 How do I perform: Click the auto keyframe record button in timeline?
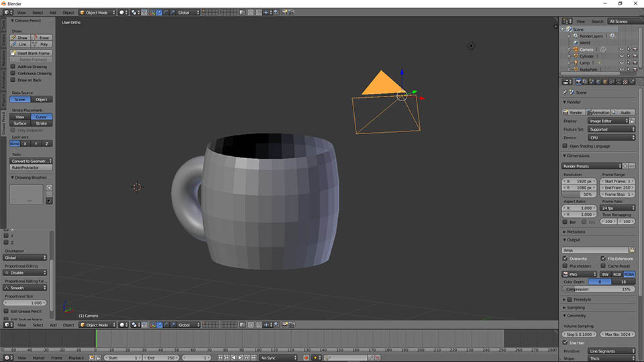coord(306,358)
